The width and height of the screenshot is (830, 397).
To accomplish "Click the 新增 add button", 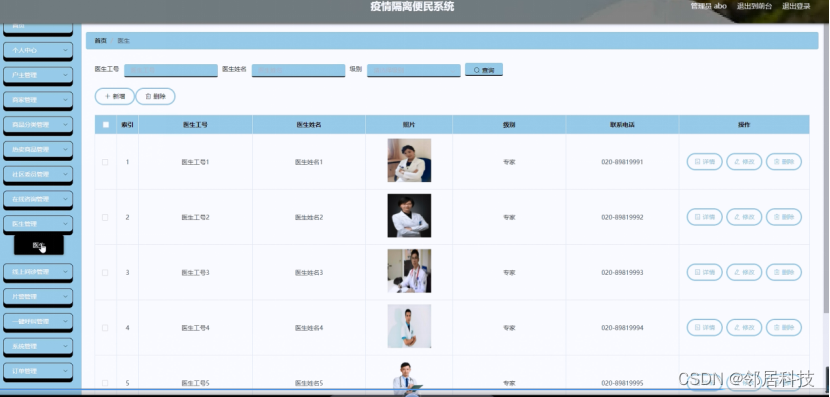I will [114, 96].
